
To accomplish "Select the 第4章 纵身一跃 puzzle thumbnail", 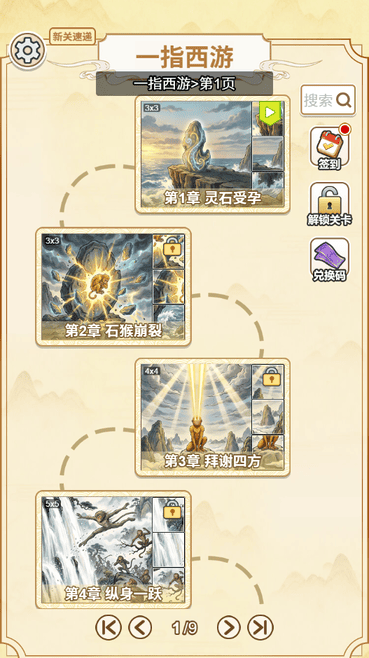I will tap(113, 550).
